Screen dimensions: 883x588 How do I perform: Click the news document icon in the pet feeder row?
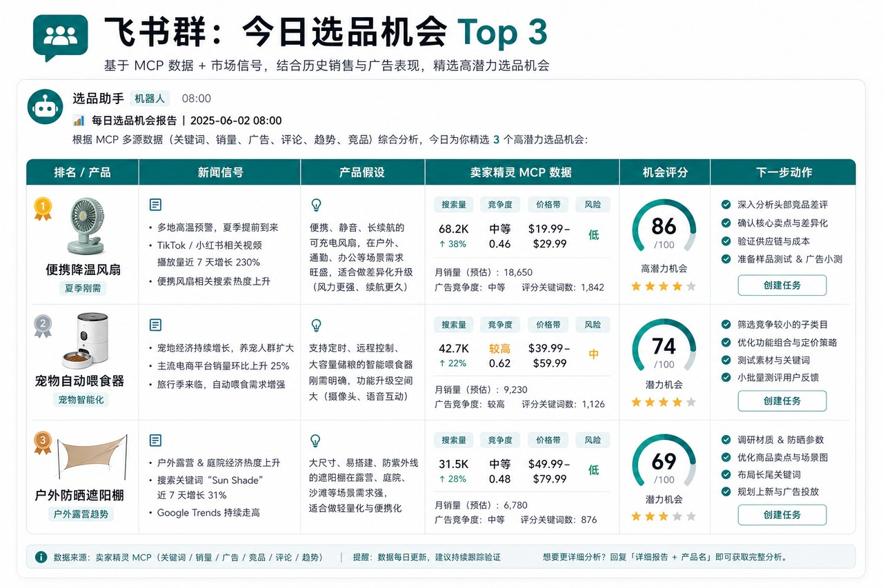[x=155, y=325]
